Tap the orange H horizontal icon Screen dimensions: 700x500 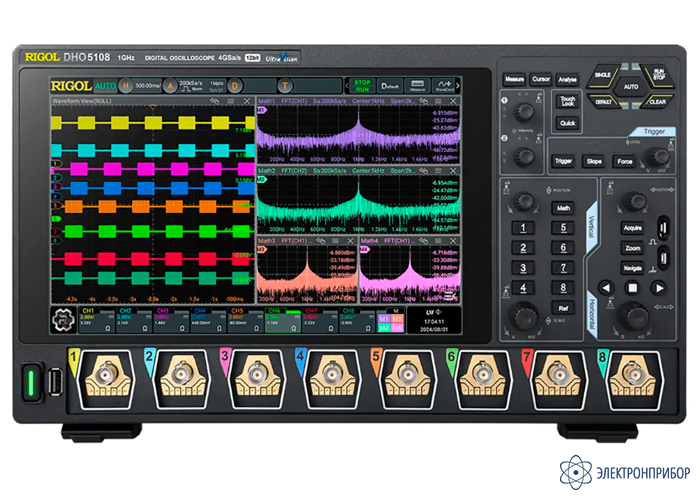click(126, 85)
